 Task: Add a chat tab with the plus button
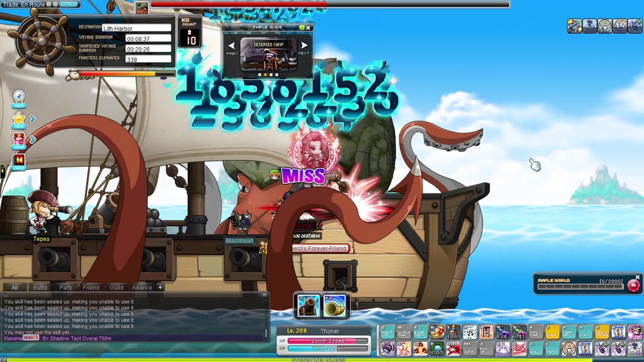click(160, 288)
